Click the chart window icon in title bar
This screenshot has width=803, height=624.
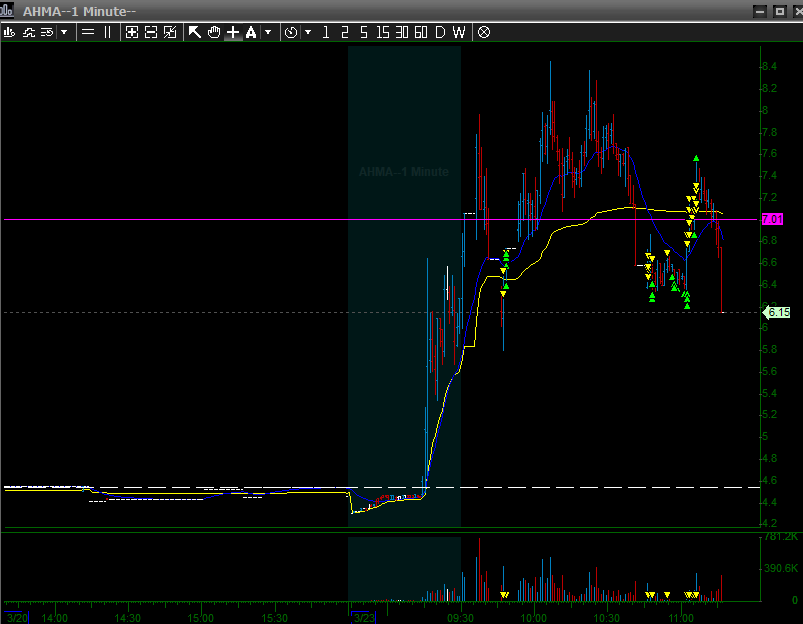coord(7,10)
